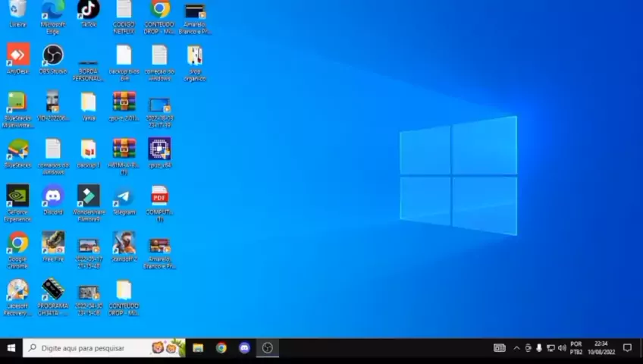Select the cpu-z_2.01 WinRAR archive
The image size is (643, 364).
tap(124, 105)
